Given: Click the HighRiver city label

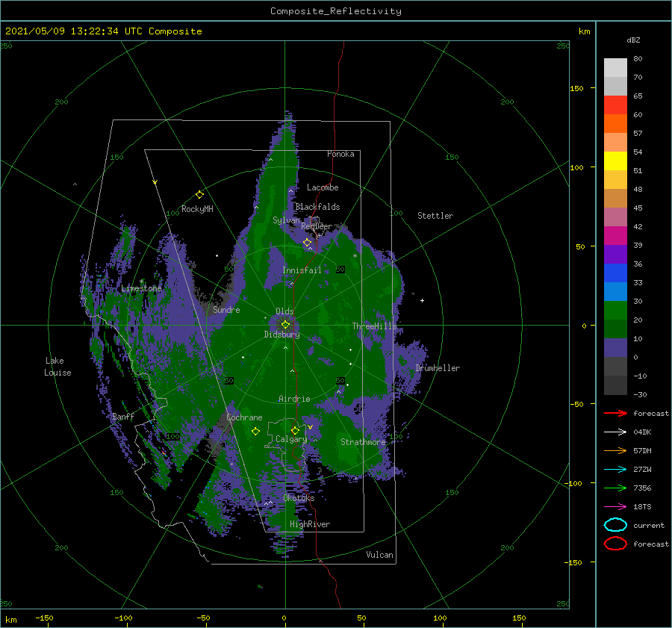Looking at the screenshot, I should (310, 524).
